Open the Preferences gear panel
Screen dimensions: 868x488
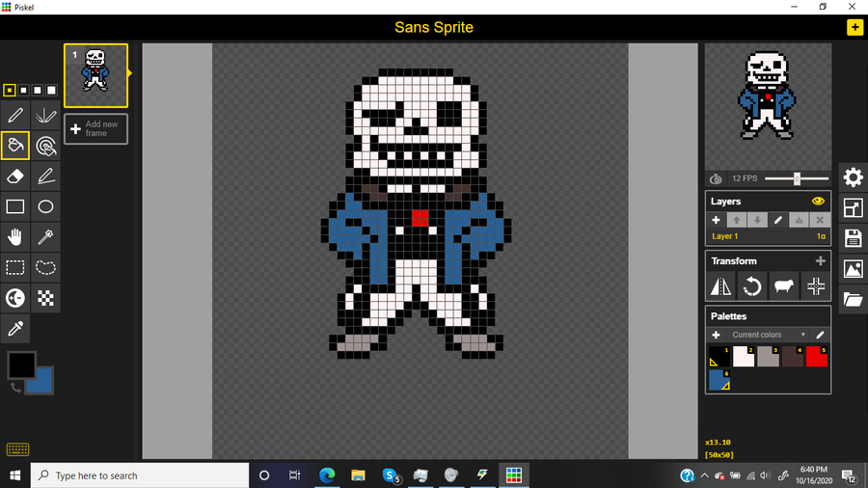(854, 177)
